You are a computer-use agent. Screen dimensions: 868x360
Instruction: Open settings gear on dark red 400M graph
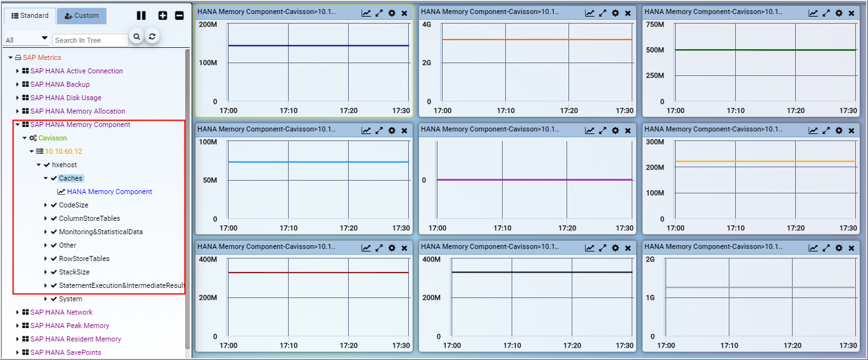392,248
